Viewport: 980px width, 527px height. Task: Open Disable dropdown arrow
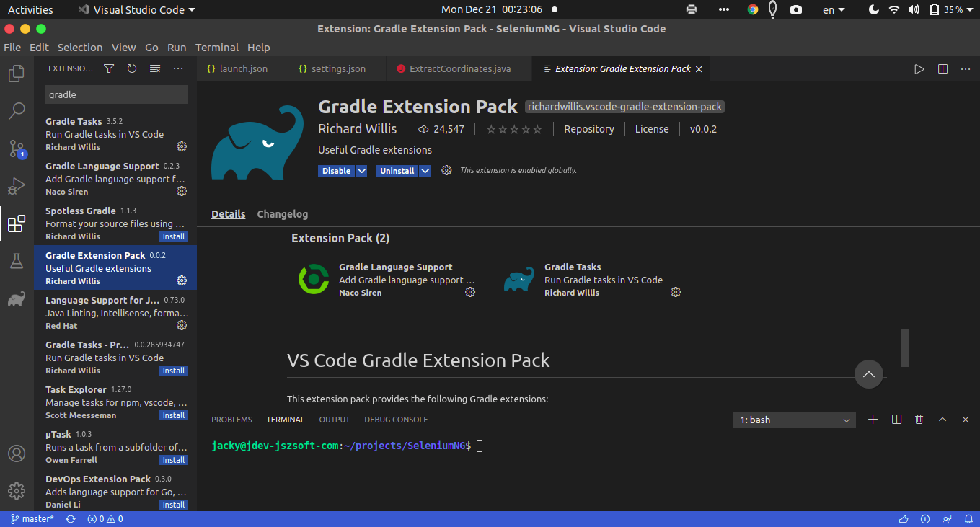361,171
